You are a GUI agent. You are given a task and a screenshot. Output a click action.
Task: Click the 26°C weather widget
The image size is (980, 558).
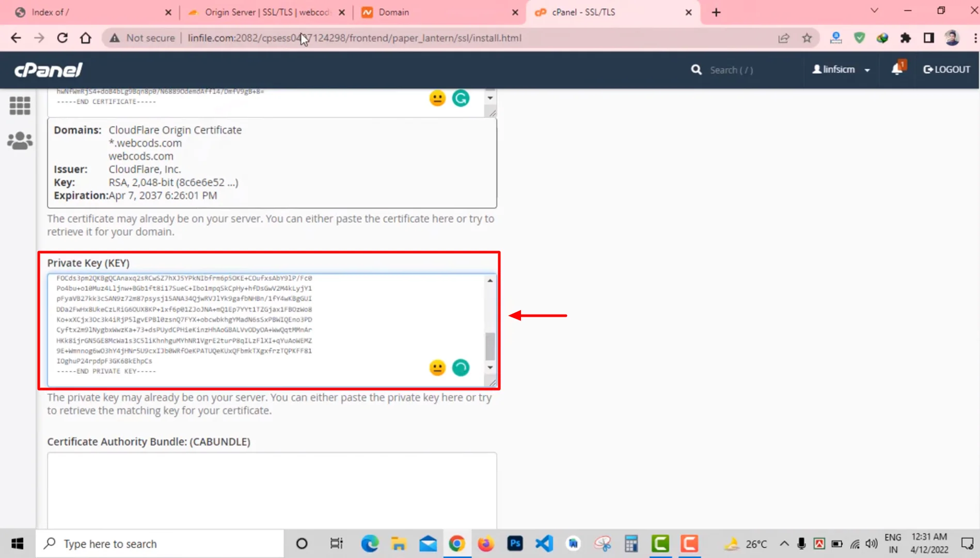(x=745, y=544)
